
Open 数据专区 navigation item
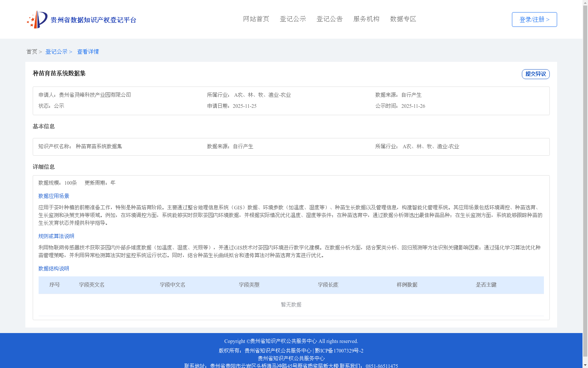pyautogui.click(x=403, y=19)
